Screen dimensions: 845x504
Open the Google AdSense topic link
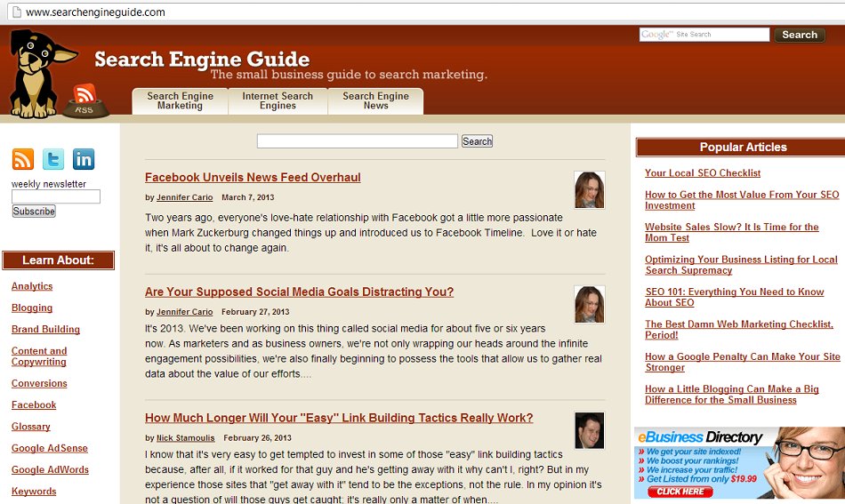(50, 448)
